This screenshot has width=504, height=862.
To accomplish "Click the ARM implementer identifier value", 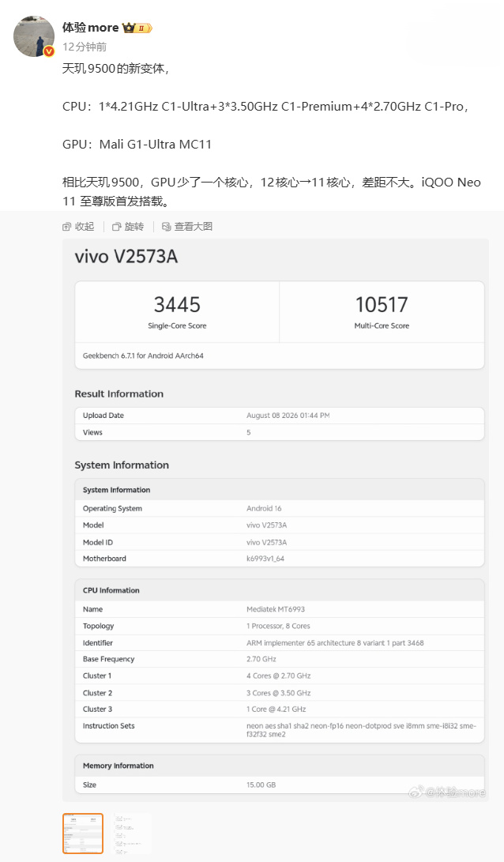I will (x=335, y=642).
